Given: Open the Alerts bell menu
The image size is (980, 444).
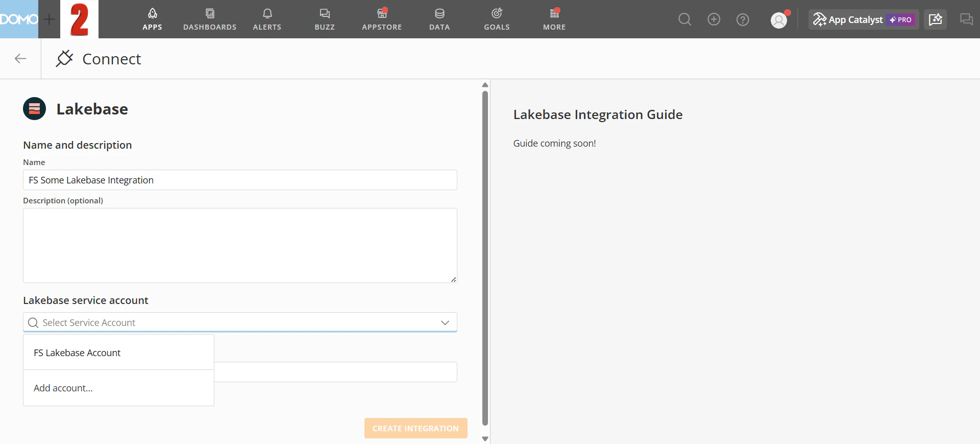Looking at the screenshot, I should click(267, 19).
